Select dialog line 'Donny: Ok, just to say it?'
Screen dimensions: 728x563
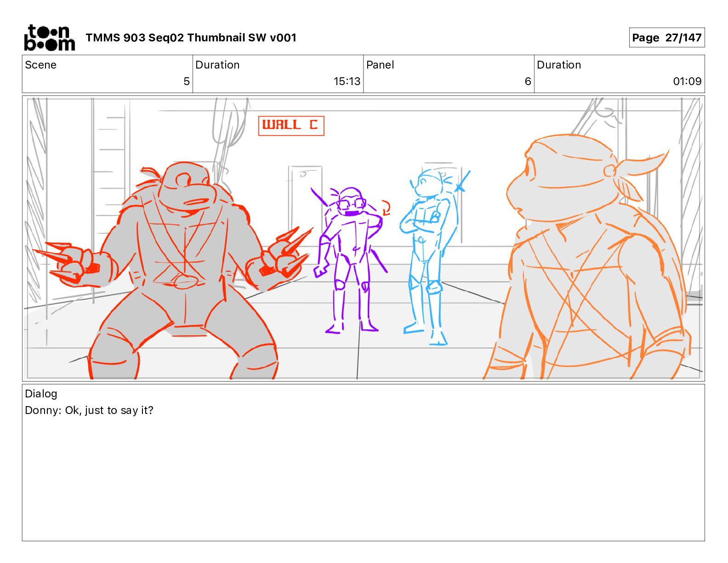click(89, 410)
